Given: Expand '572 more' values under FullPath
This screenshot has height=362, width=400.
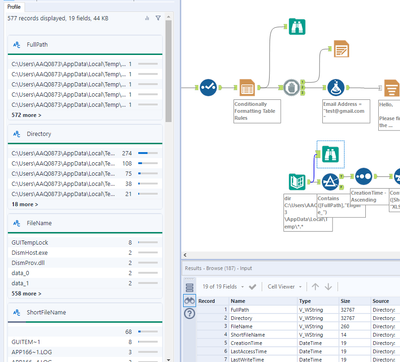Looking at the screenshot, I should [x=26, y=115].
